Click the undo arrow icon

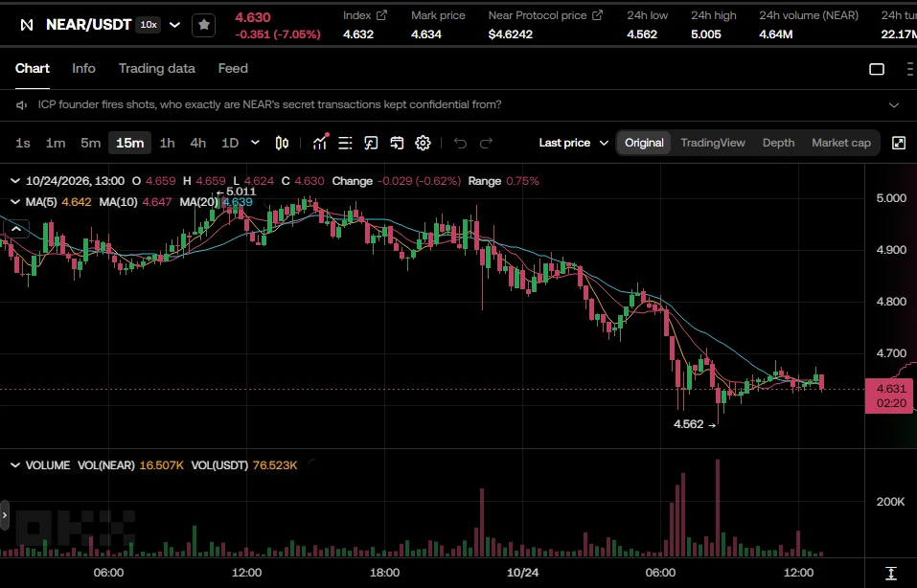point(460,143)
